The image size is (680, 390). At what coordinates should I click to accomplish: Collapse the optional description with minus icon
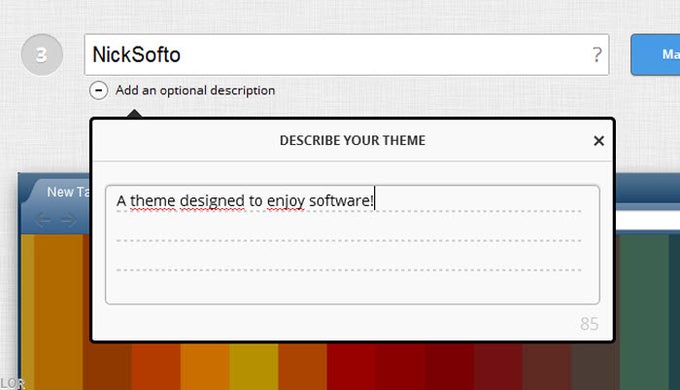point(98,90)
